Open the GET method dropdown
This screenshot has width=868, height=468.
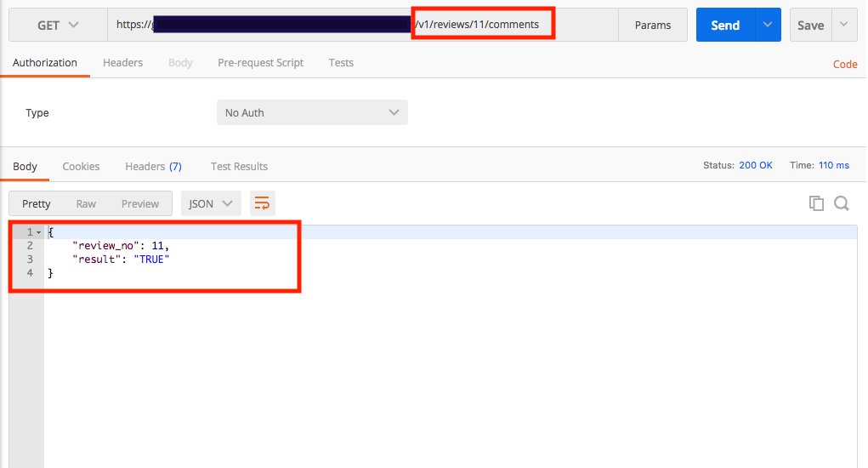[58, 26]
